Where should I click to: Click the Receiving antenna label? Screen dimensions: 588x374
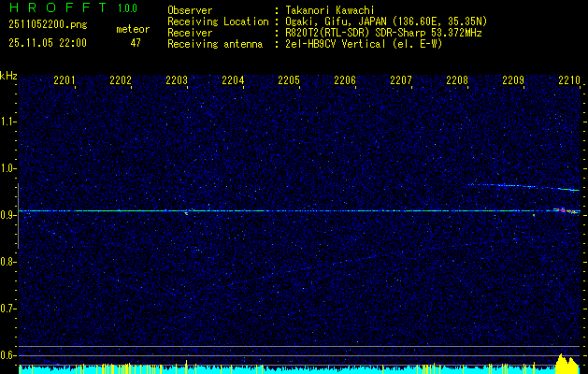pyautogui.click(x=215, y=44)
